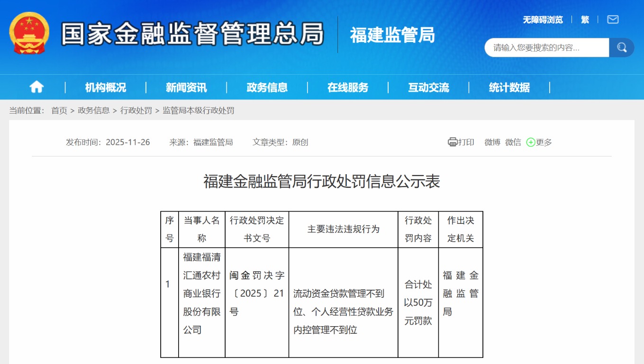
Task: Click the 当前位置 breadcrumb label
Action: (27, 110)
